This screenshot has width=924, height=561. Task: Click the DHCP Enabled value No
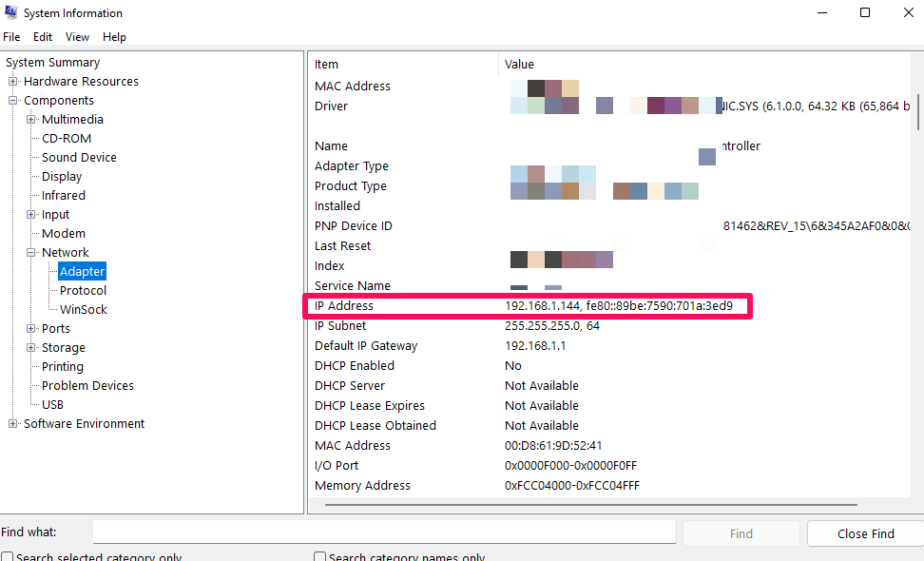pyautogui.click(x=512, y=366)
